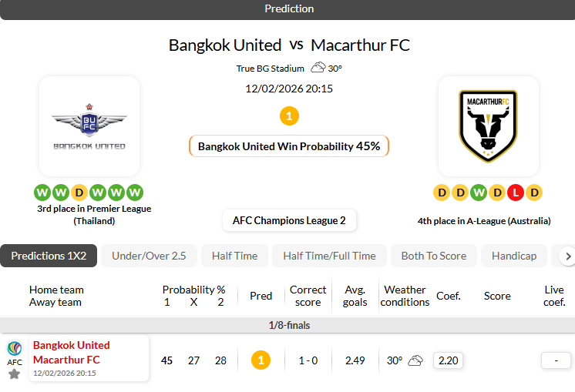Click the orange prediction 1 circle under date
575x392 pixels.
click(289, 116)
